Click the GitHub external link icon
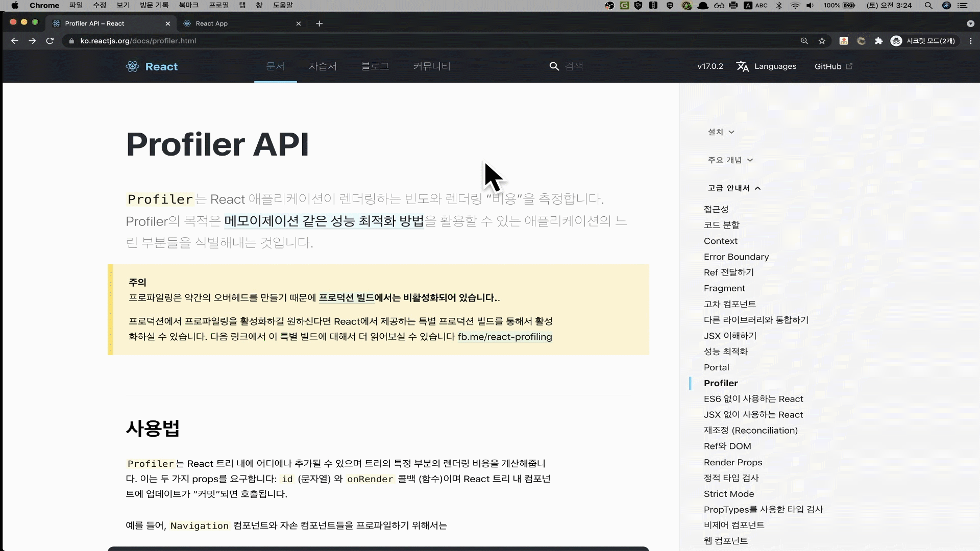The image size is (980, 551). (x=849, y=66)
